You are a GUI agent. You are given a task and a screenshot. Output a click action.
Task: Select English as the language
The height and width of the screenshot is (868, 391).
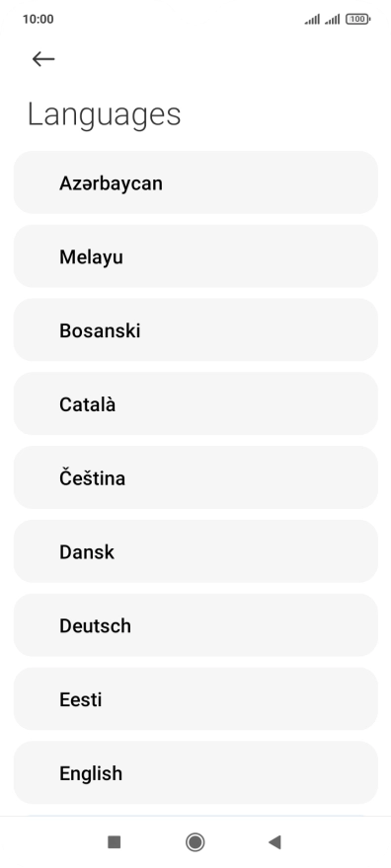(195, 772)
